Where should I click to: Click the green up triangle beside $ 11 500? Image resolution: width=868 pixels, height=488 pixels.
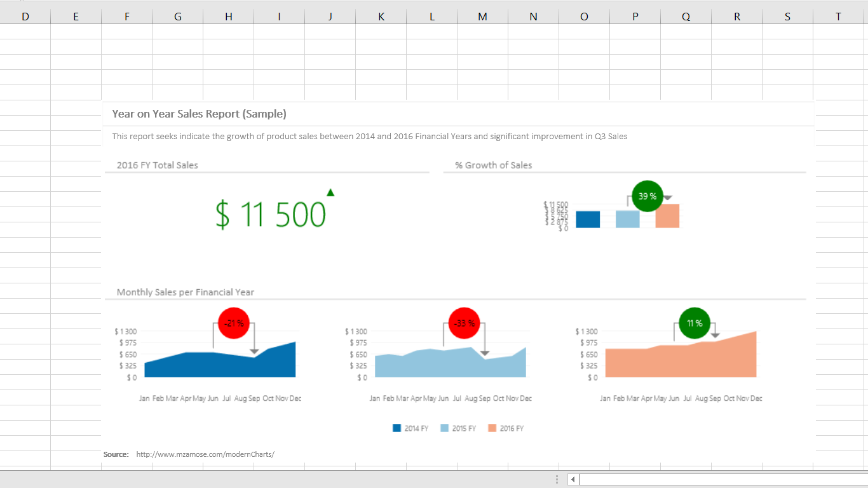[x=330, y=193]
